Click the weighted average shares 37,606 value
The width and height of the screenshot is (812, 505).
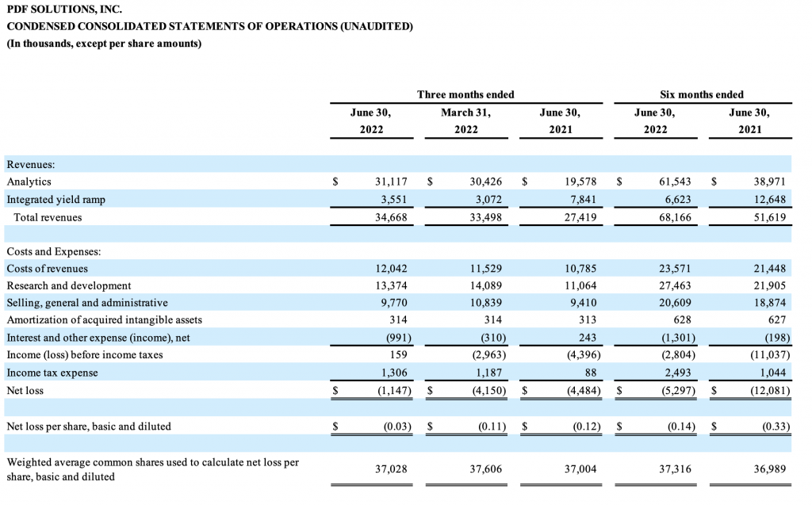pyautogui.click(x=486, y=469)
